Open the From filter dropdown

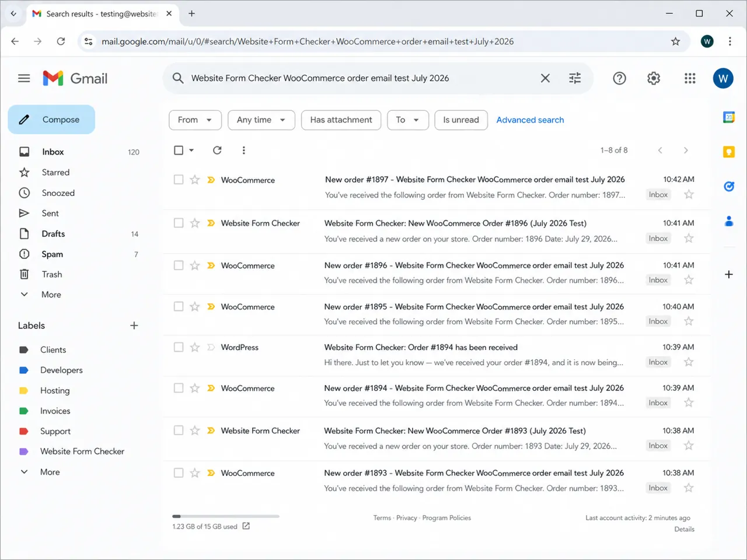pos(195,120)
